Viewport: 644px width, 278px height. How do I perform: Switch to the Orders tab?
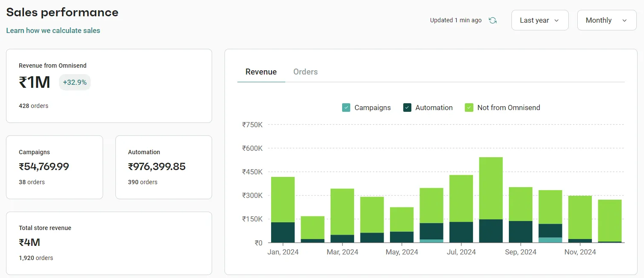305,72
